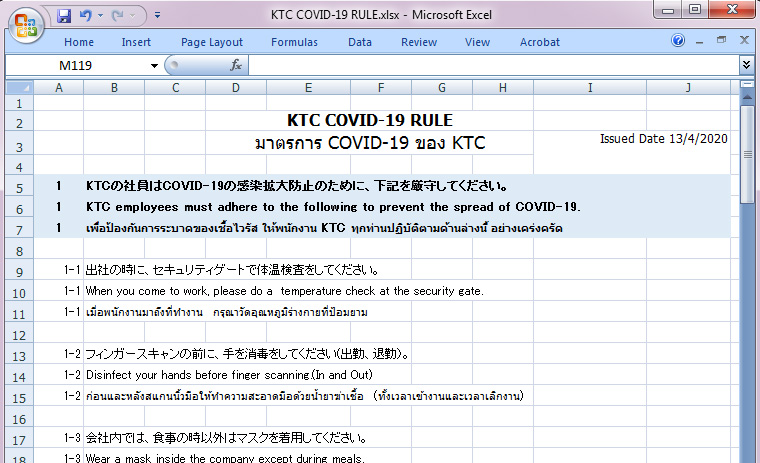Open the Acrobat ribbon tab
This screenshot has width=760, height=463.
click(x=539, y=42)
